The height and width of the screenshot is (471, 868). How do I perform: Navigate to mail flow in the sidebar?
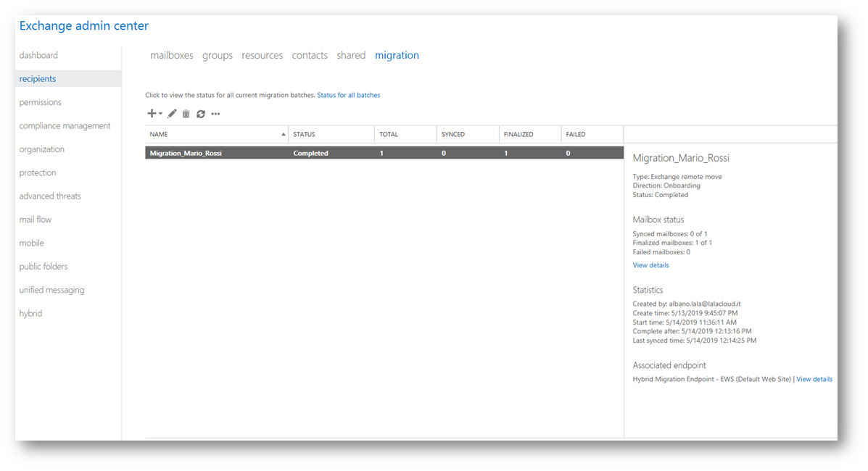coord(36,220)
